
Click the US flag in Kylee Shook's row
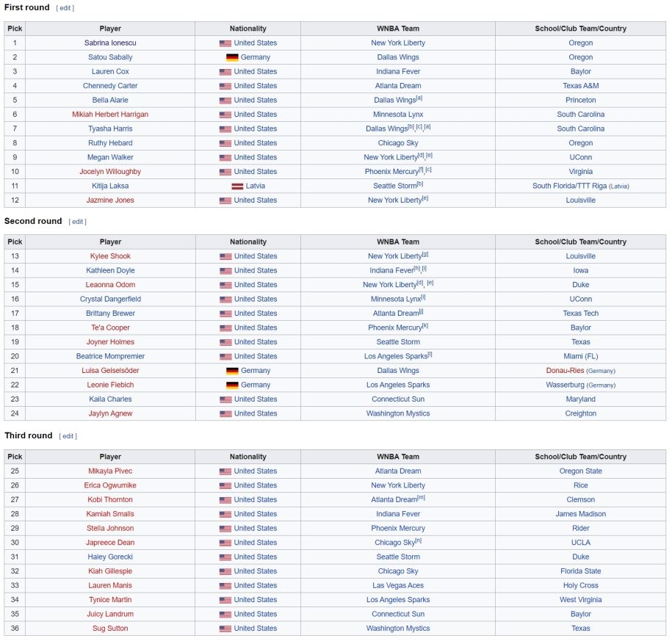(225, 257)
